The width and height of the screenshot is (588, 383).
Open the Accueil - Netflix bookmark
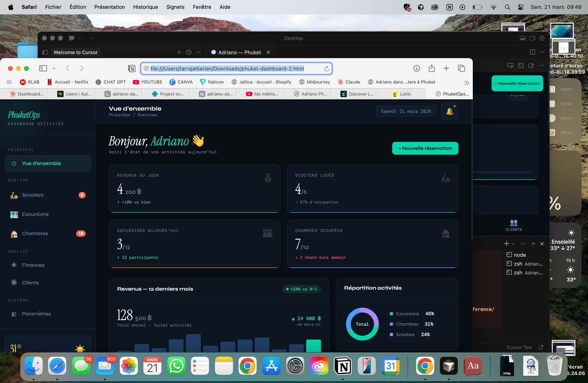point(68,82)
